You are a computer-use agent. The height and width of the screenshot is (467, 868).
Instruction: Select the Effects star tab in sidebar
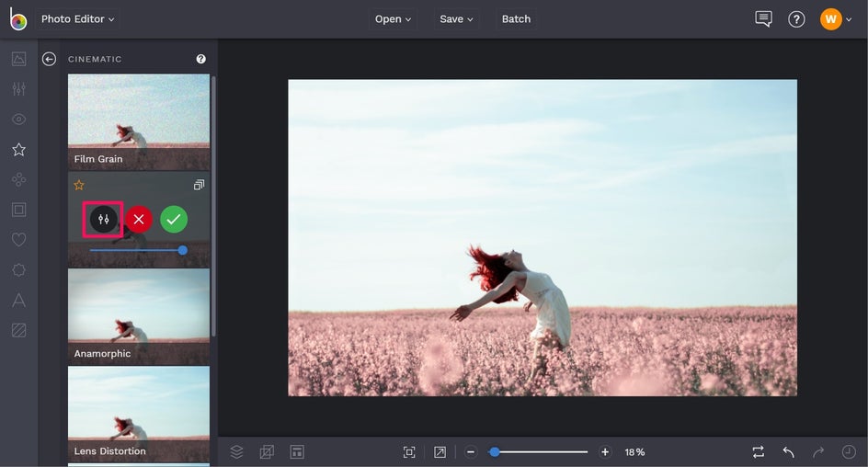tap(18, 149)
